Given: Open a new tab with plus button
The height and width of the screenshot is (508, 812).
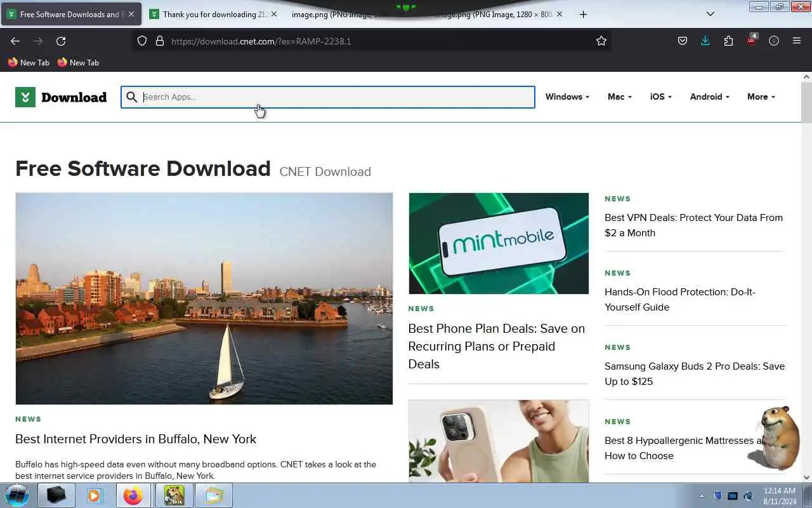Looking at the screenshot, I should click(583, 14).
